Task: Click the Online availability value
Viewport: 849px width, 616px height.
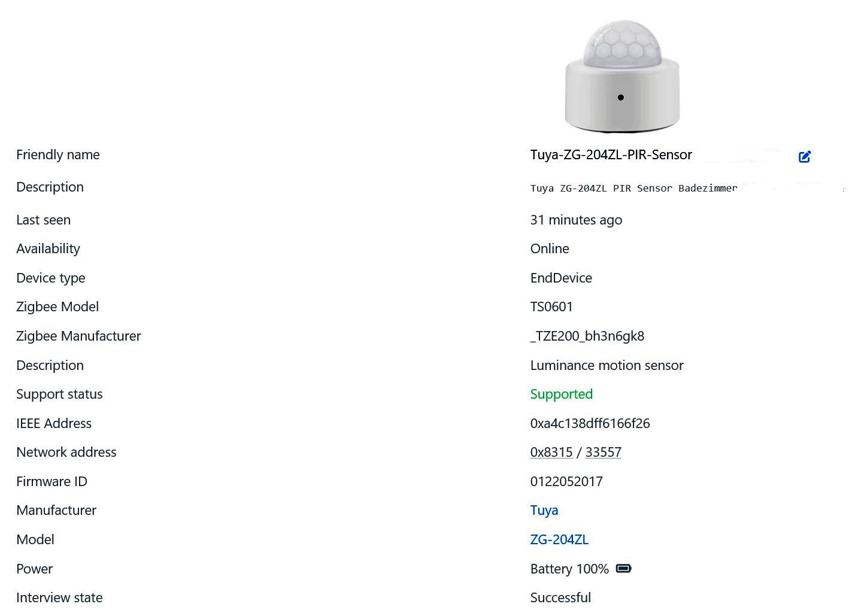Action: 550,249
